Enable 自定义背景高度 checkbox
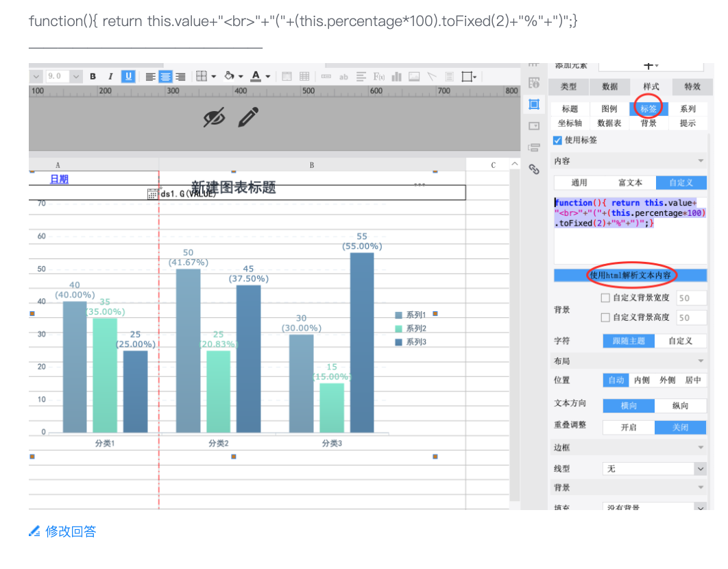 (605, 317)
